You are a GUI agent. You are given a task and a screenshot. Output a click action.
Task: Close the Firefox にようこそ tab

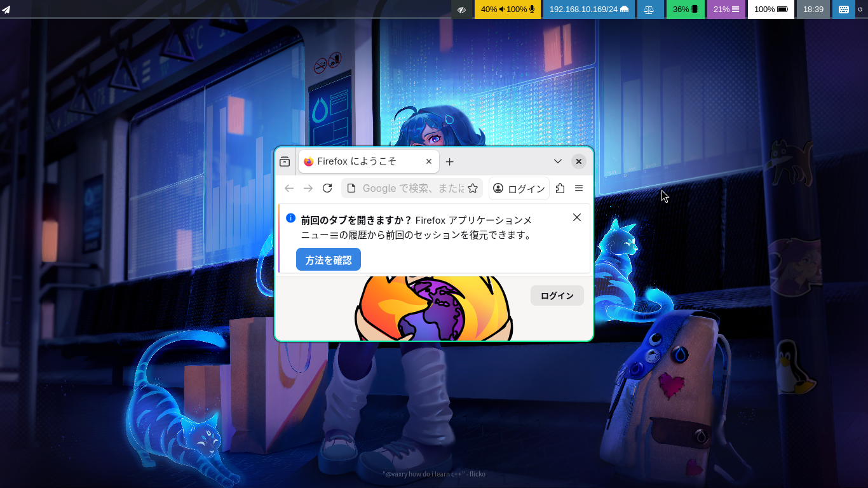pyautogui.click(x=429, y=161)
